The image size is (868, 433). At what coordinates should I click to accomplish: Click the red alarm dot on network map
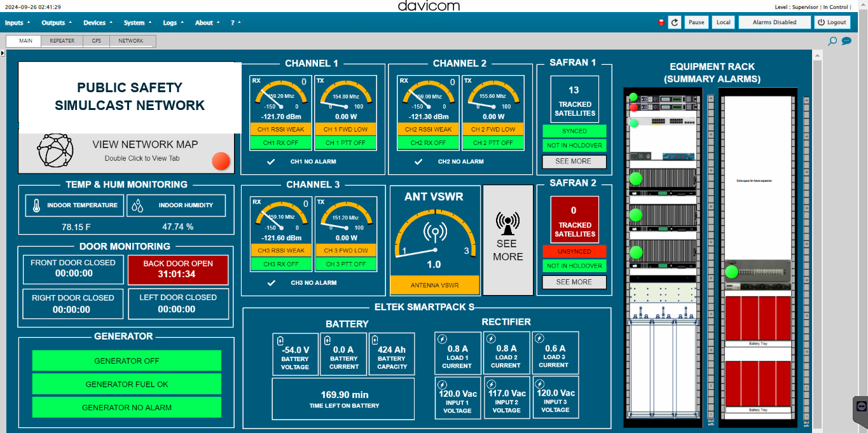[221, 161]
